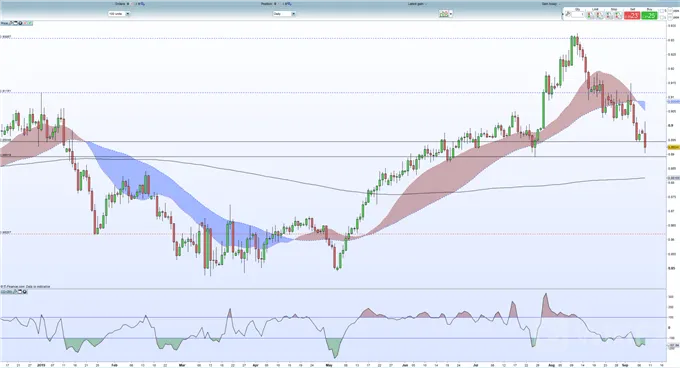This screenshot has width=680, height=368.
Task: Click the CCI indicator name label
Action: (7, 292)
